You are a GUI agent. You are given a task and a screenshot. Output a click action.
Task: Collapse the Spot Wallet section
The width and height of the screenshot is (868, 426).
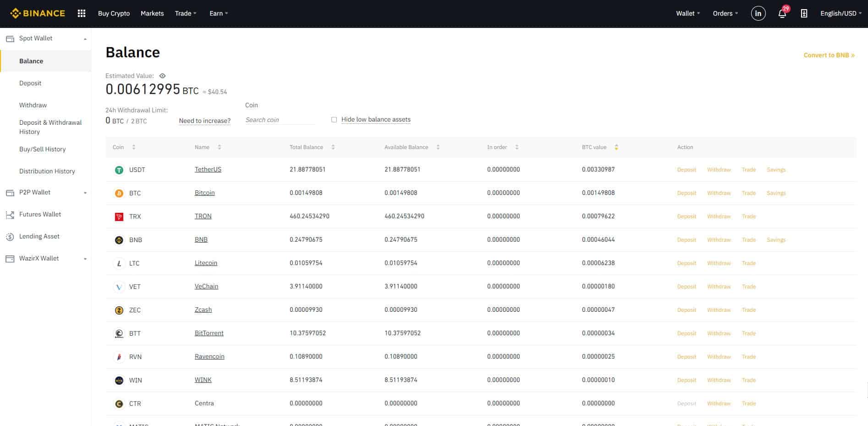pos(85,39)
